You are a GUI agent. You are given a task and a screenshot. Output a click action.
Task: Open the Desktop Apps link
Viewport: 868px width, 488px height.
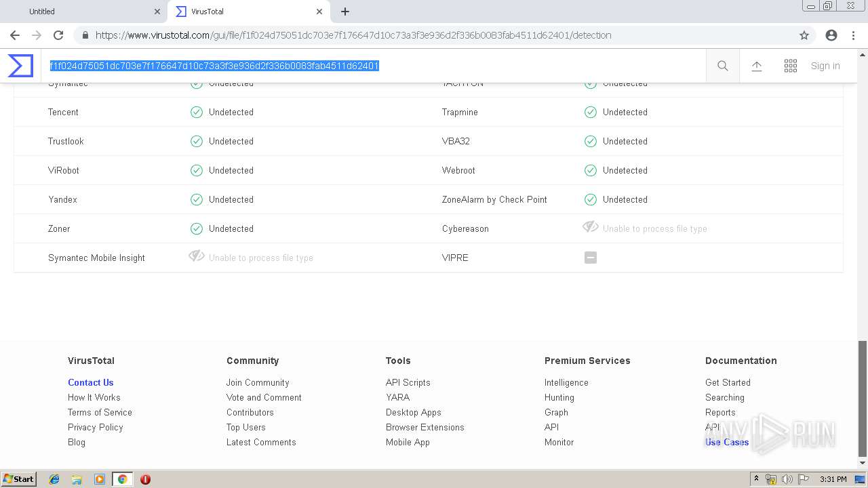point(414,412)
